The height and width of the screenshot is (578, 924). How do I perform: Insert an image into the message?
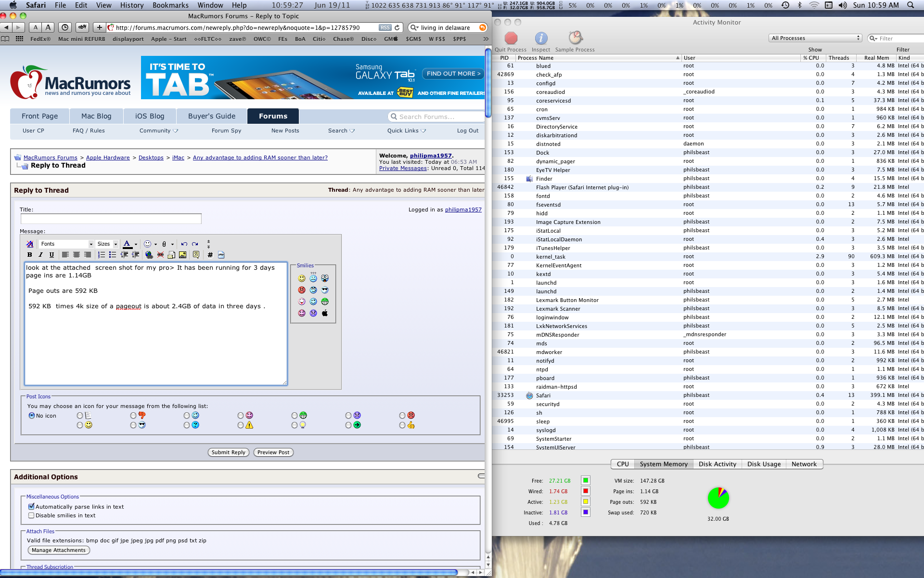coord(182,255)
